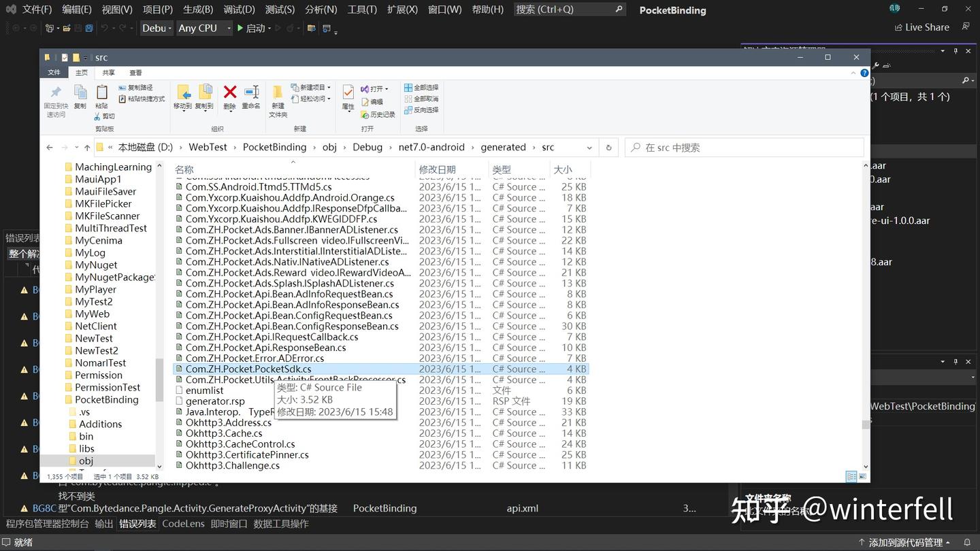Click the '在 src 中搜索' search field
980x551 pixels.
pos(745,148)
